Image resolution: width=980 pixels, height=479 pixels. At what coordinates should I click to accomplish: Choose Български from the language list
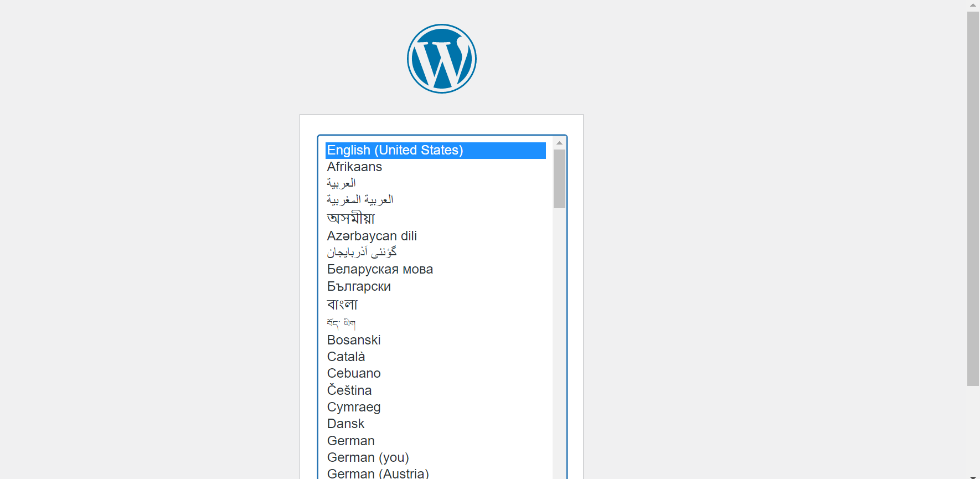(x=436, y=286)
